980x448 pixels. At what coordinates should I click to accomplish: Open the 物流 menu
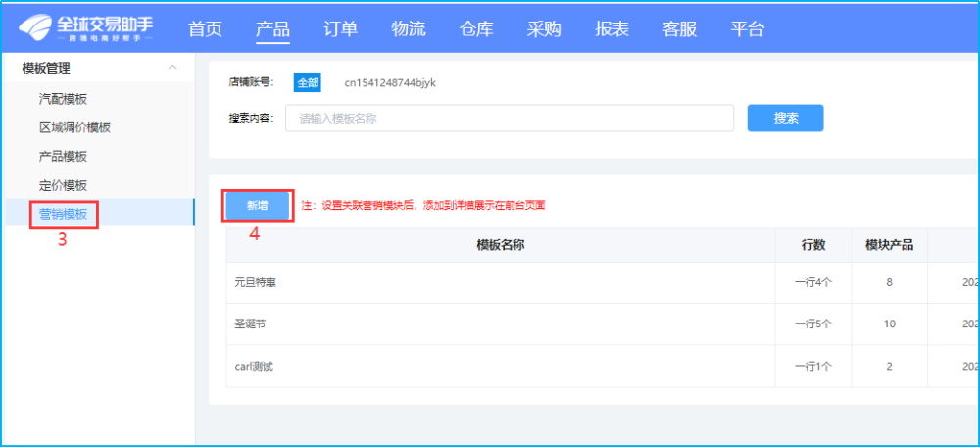coord(408,29)
